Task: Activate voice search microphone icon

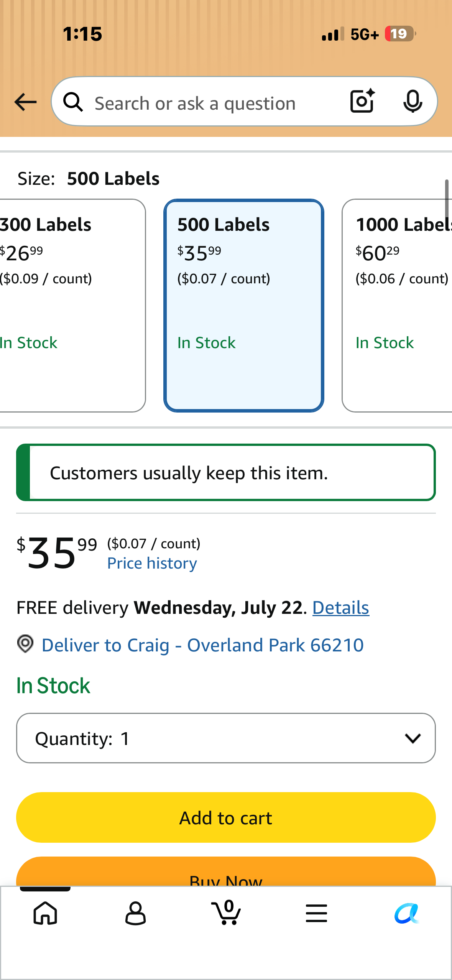Action: [x=413, y=102]
